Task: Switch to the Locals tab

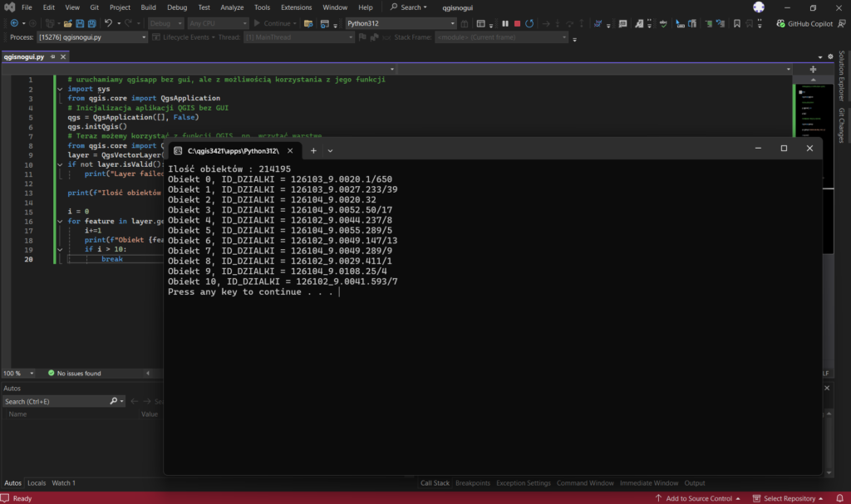Action: tap(37, 482)
